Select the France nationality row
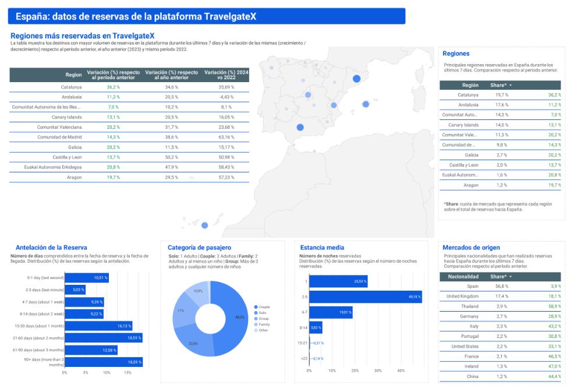The image size is (577, 392). click(x=500, y=356)
